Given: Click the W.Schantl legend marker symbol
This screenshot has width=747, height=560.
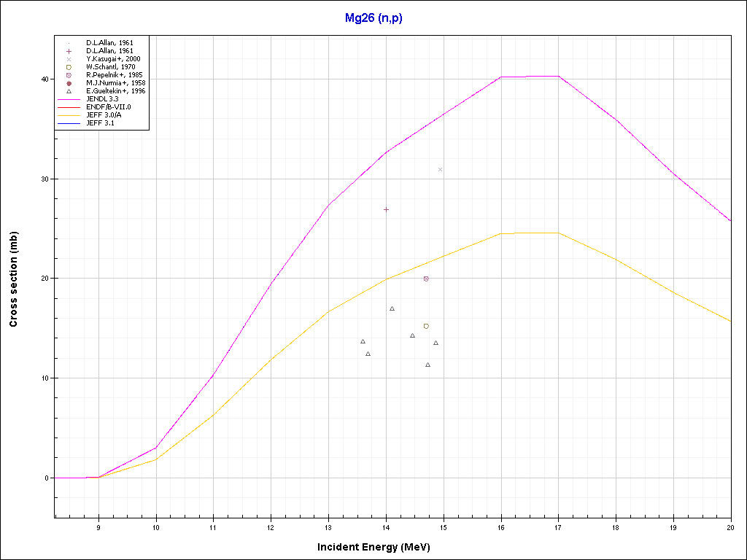Looking at the screenshot, I should point(68,67).
